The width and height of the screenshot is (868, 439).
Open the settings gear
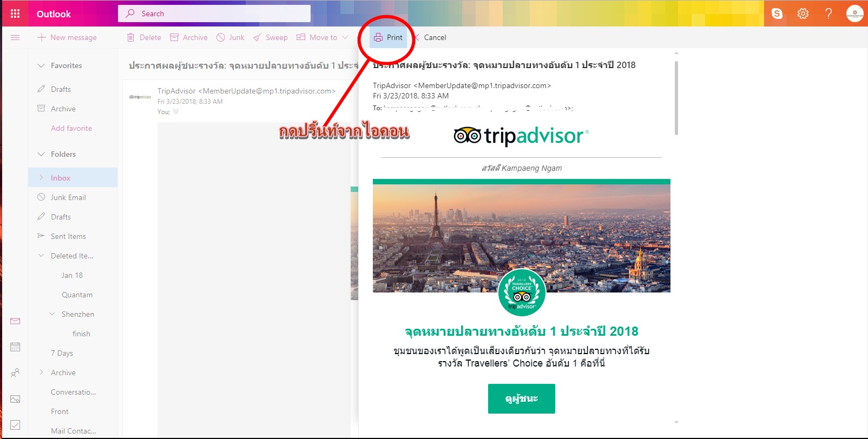803,14
